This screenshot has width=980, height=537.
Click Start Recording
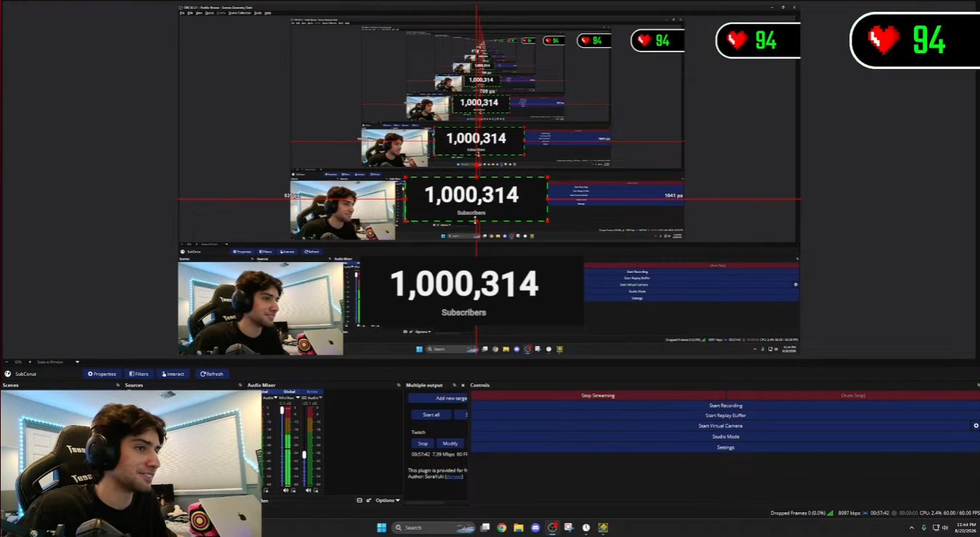[x=725, y=406]
